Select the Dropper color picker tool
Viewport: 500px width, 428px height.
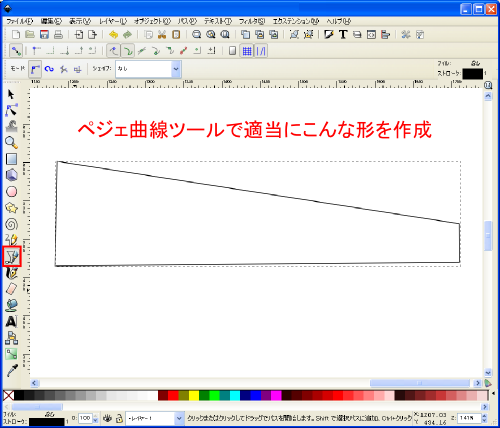pyautogui.click(x=11, y=370)
